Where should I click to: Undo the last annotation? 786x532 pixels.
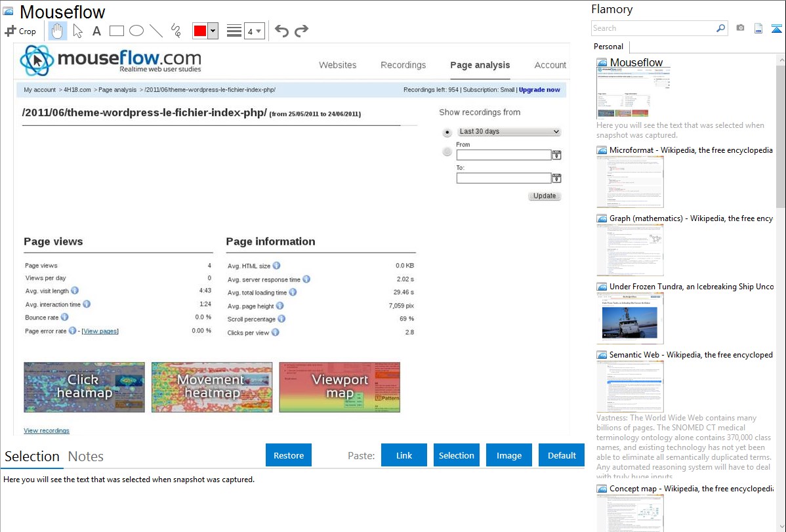pyautogui.click(x=281, y=31)
